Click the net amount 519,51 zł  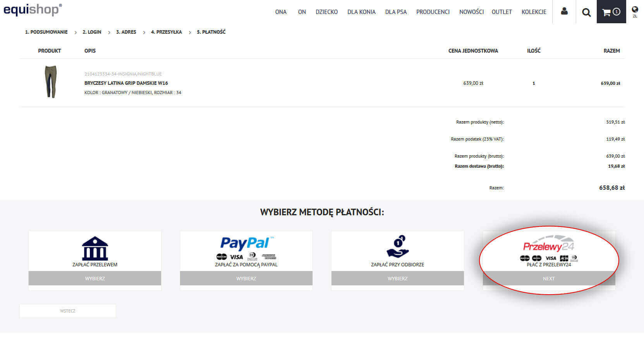(x=615, y=122)
